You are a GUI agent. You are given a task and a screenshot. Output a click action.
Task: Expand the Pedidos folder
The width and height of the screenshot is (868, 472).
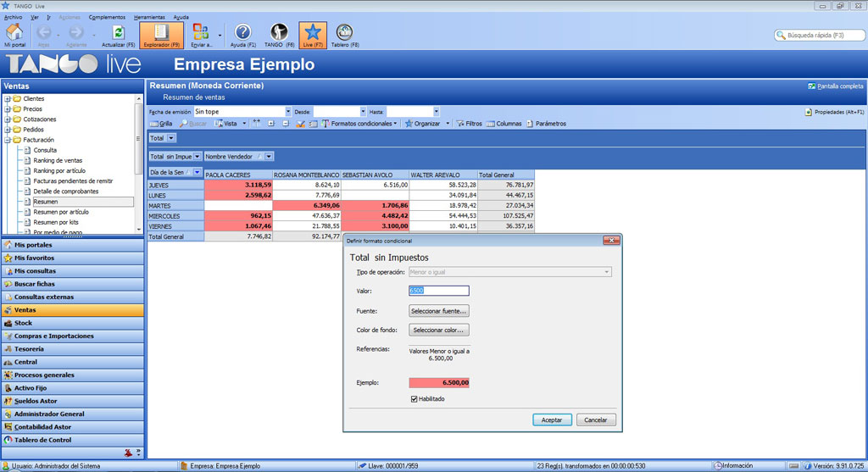(8, 130)
